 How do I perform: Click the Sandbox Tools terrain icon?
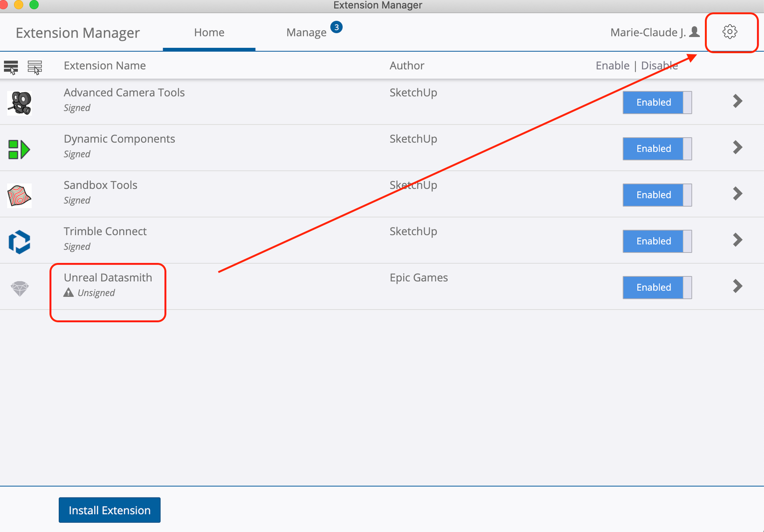pyautogui.click(x=19, y=196)
